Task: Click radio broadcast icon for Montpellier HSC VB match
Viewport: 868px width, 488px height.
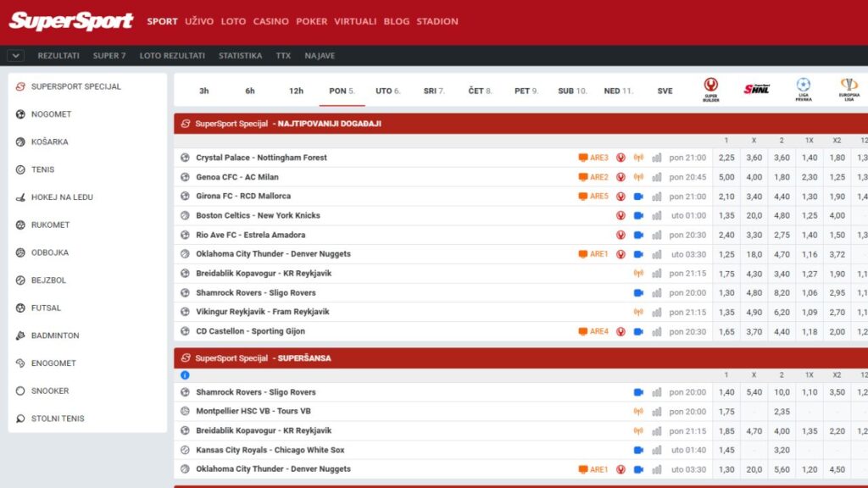Action: pyautogui.click(x=638, y=412)
